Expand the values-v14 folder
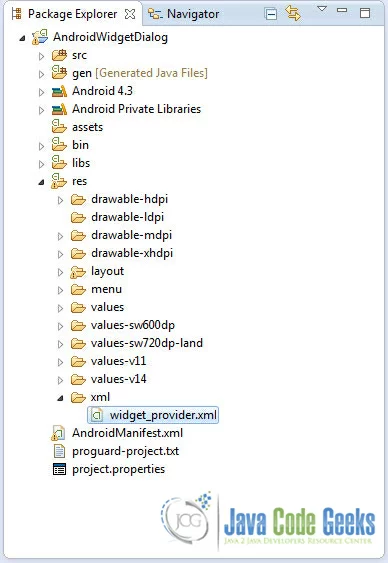Image resolution: width=388 pixels, height=563 pixels. coord(61,380)
